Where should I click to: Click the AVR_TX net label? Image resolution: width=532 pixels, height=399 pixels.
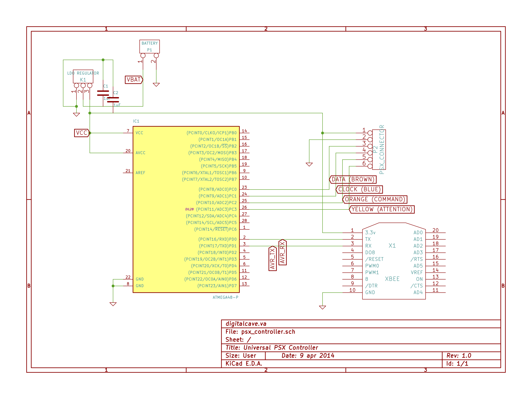pos(272,258)
